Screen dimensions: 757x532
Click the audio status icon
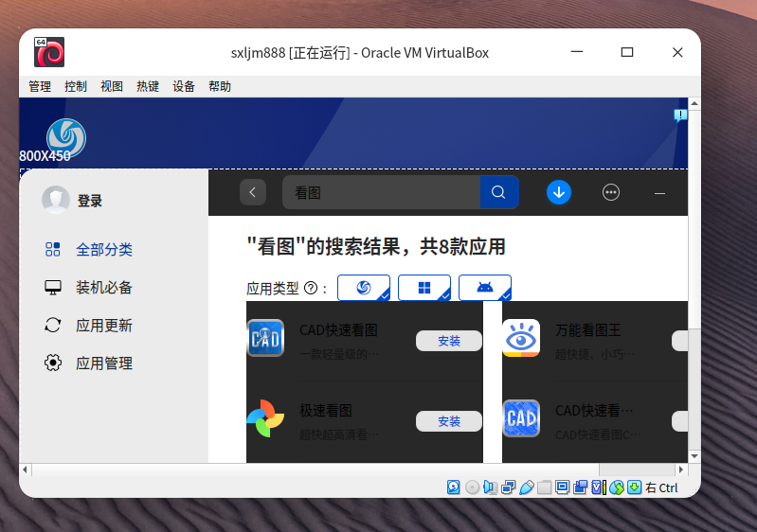490,488
